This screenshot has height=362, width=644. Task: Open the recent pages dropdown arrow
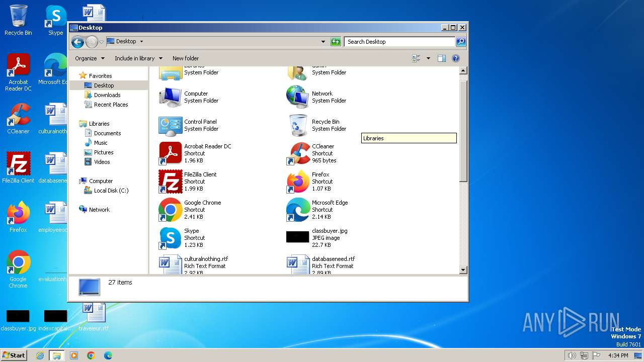(x=101, y=42)
